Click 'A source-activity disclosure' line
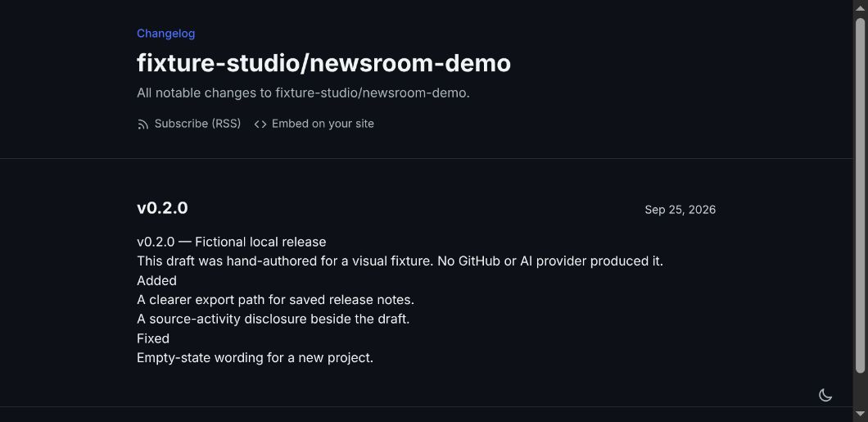 pos(273,319)
